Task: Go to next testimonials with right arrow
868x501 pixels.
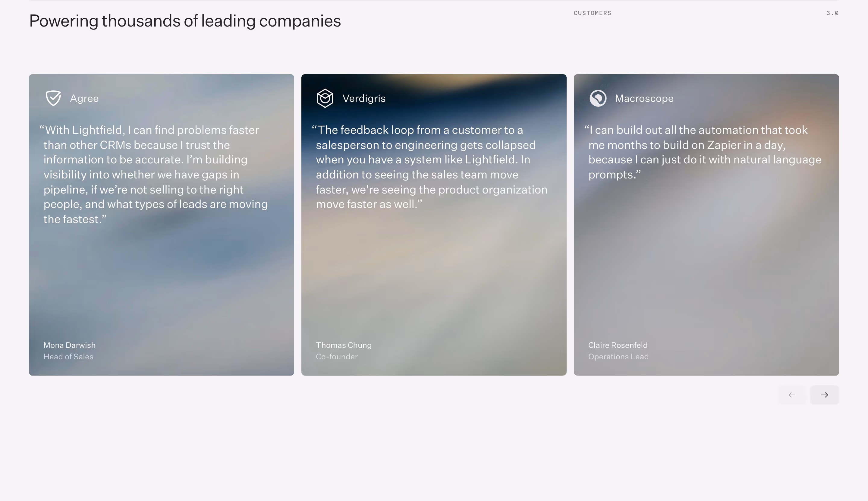Action: (824, 395)
